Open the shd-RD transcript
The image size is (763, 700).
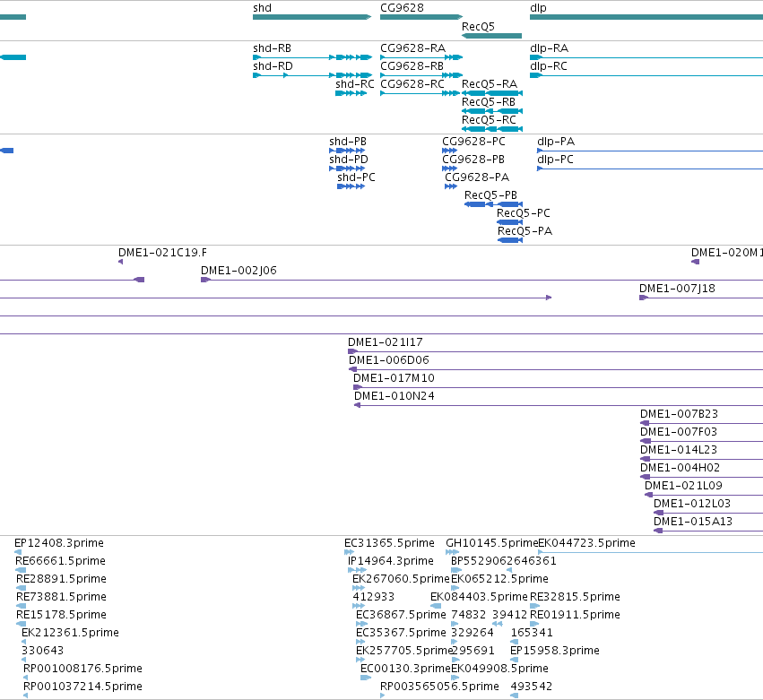tap(312, 75)
